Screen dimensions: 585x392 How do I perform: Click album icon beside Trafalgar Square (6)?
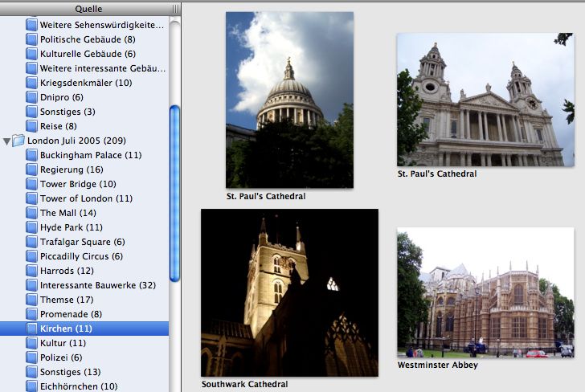[x=31, y=242]
